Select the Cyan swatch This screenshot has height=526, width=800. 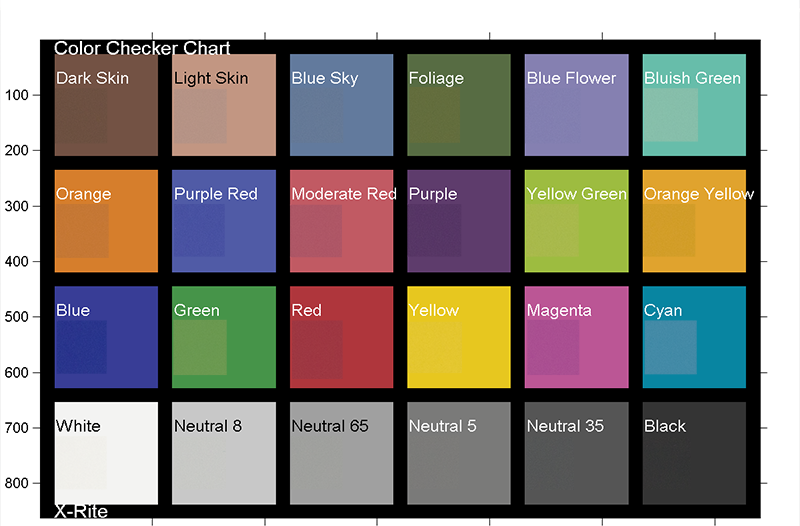[x=694, y=337]
